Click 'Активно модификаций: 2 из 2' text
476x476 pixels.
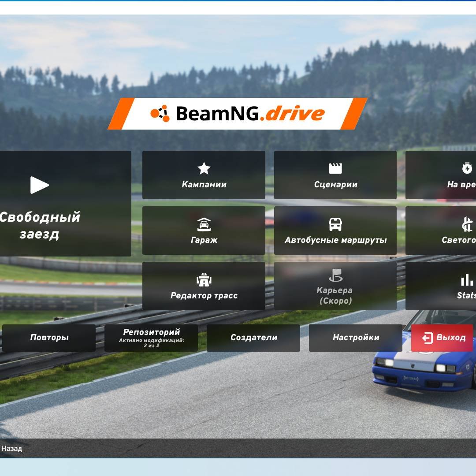152,343
